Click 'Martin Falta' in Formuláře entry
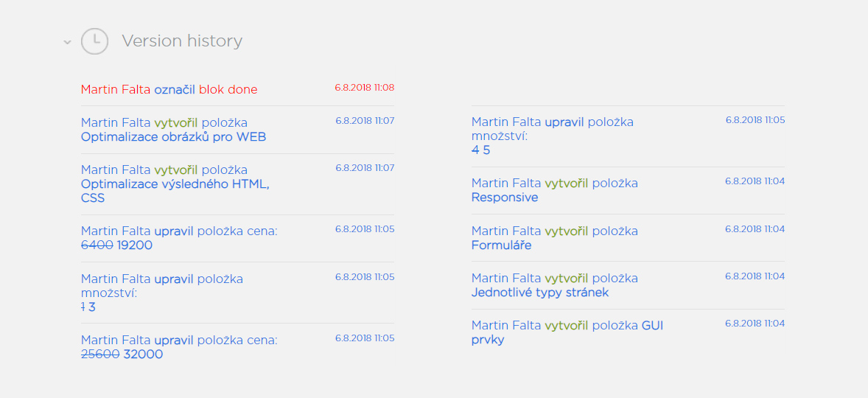 pyautogui.click(x=506, y=231)
